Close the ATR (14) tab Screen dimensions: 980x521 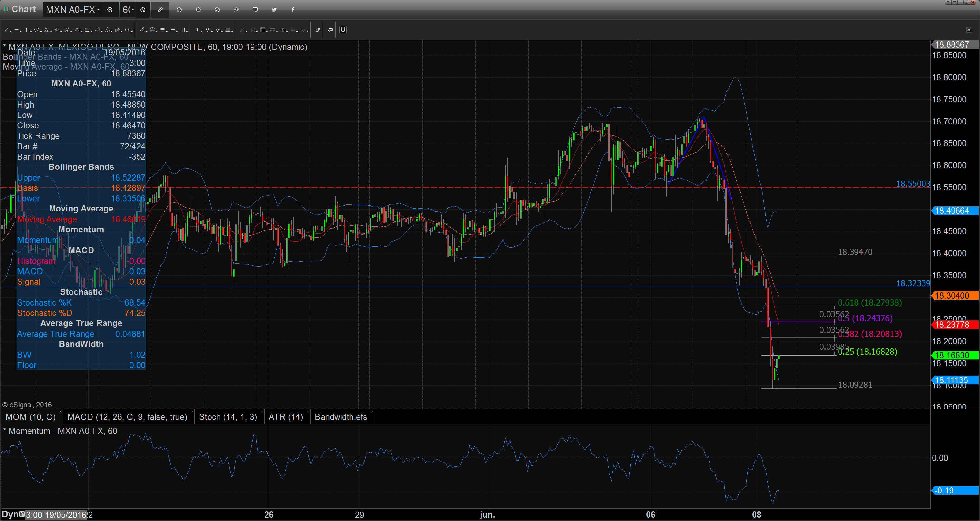coord(308,412)
